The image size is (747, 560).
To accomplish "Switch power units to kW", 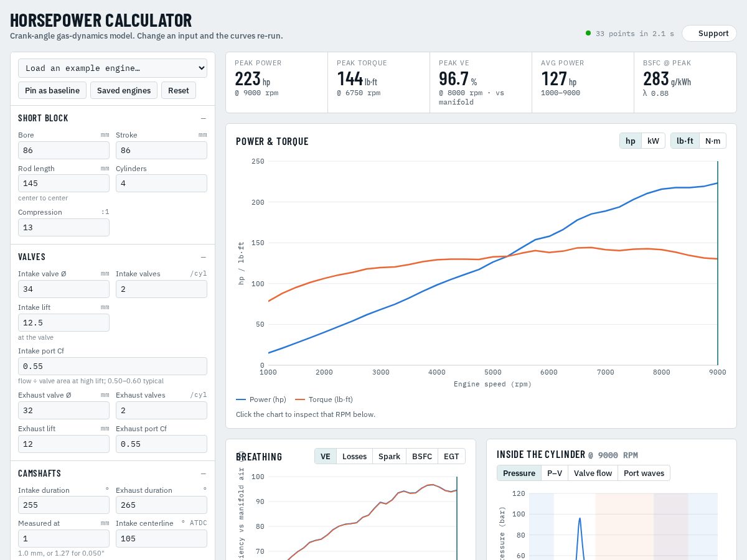I will point(653,141).
